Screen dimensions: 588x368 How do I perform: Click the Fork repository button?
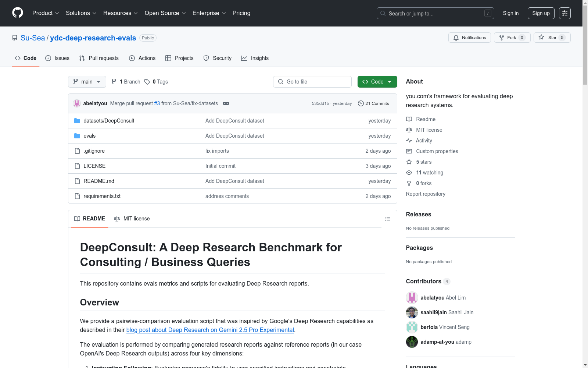512,38
